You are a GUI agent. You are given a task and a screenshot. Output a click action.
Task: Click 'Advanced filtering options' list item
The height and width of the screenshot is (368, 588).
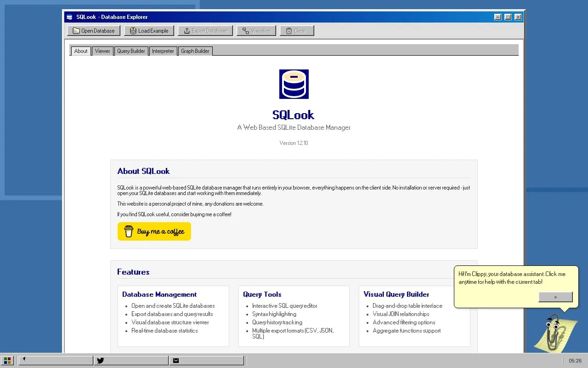coord(404,322)
